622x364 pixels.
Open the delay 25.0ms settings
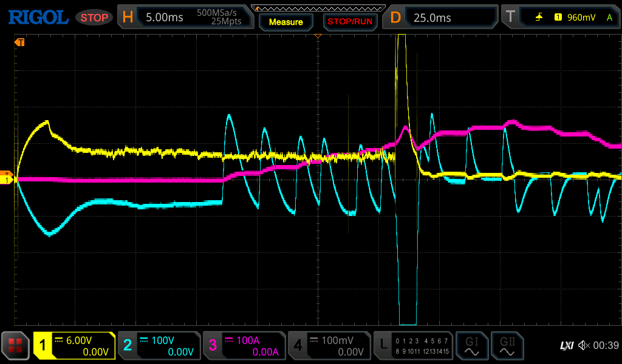coord(443,18)
